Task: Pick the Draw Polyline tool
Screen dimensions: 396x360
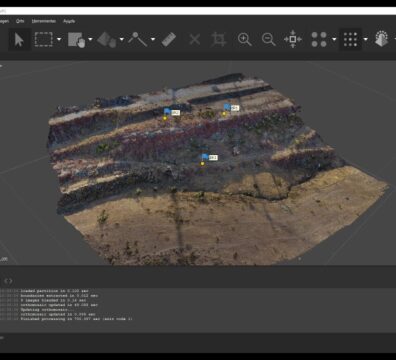Action: [137, 39]
